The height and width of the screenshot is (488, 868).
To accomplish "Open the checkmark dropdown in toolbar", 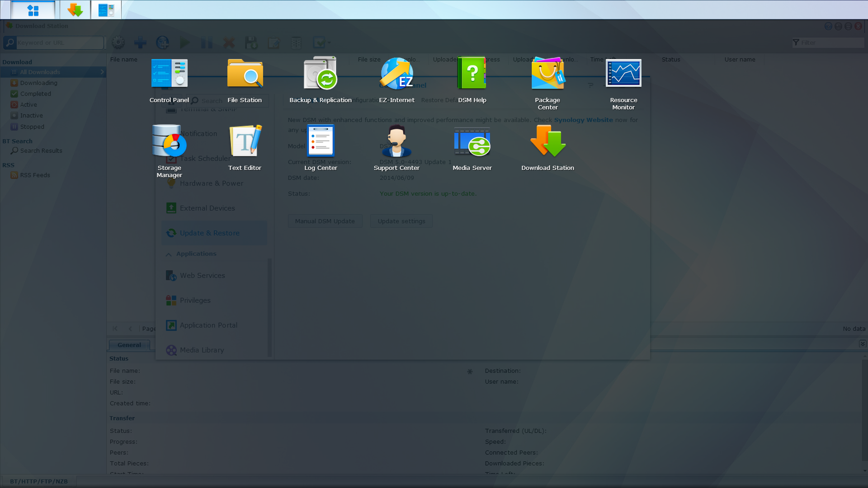I will [321, 42].
